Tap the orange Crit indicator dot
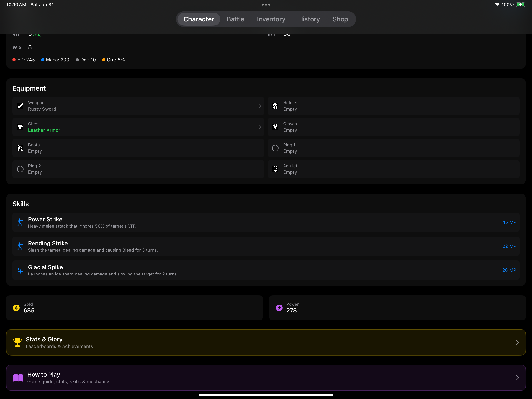Screen dimensions: 532x399 point(104,60)
